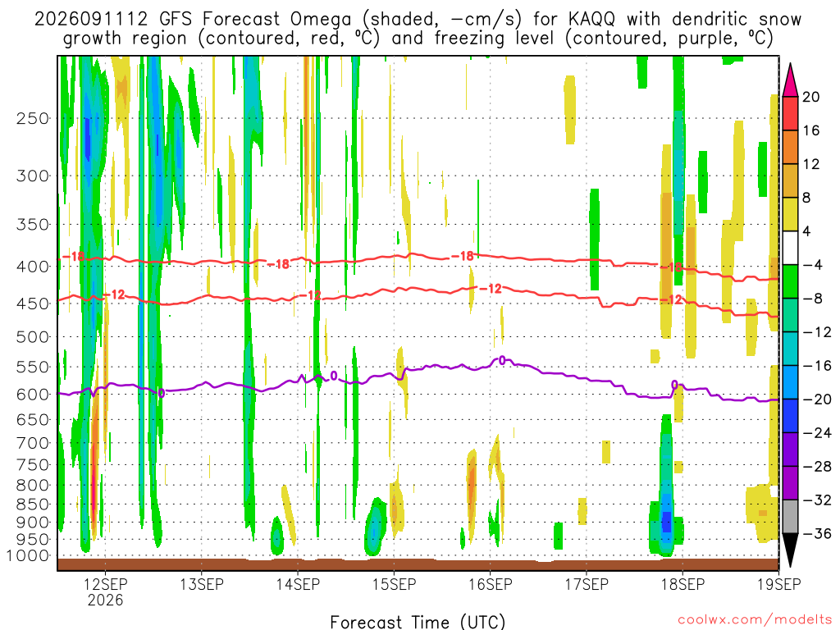
Task: Click the 15SEP time axis label
Action: coord(395,584)
